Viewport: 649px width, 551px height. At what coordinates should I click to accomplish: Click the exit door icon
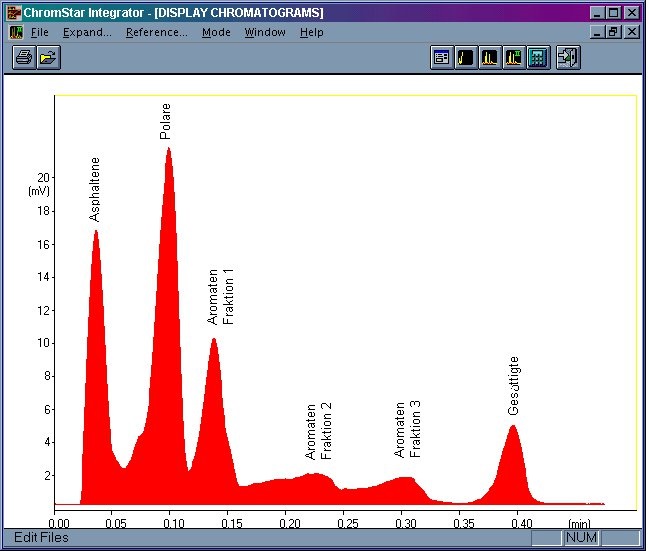568,58
